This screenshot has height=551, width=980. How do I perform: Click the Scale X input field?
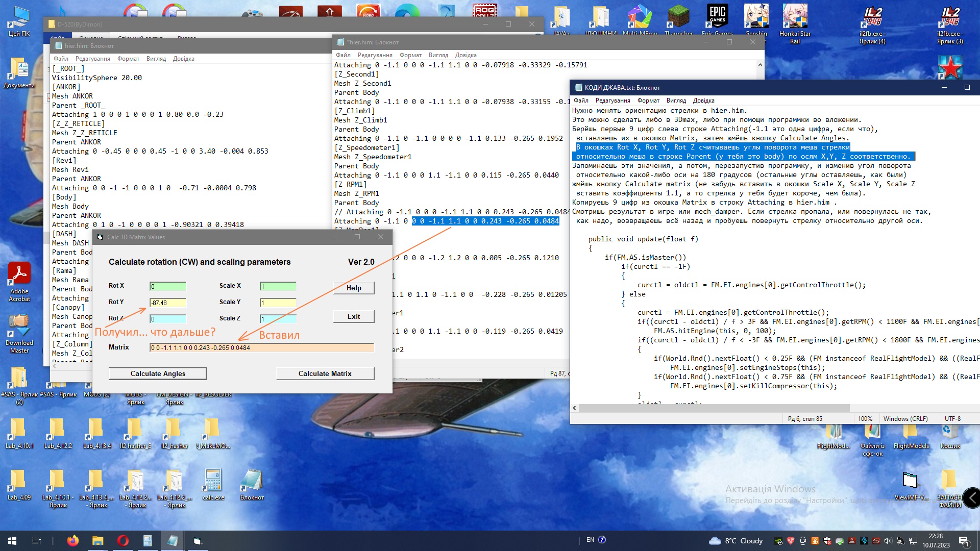coord(278,286)
